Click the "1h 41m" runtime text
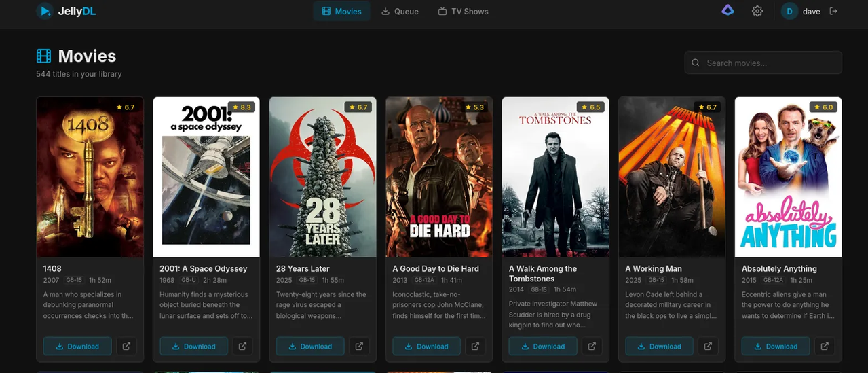The width and height of the screenshot is (868, 373). pos(451,280)
